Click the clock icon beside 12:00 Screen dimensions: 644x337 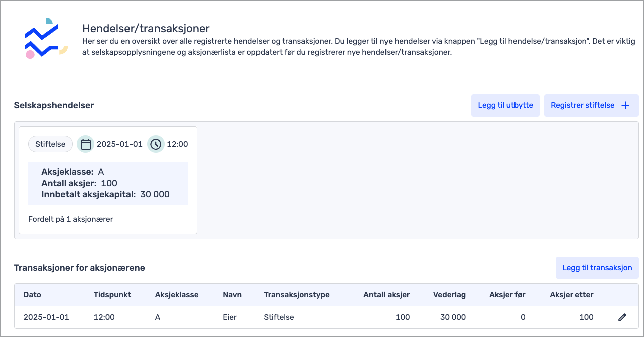click(x=156, y=144)
